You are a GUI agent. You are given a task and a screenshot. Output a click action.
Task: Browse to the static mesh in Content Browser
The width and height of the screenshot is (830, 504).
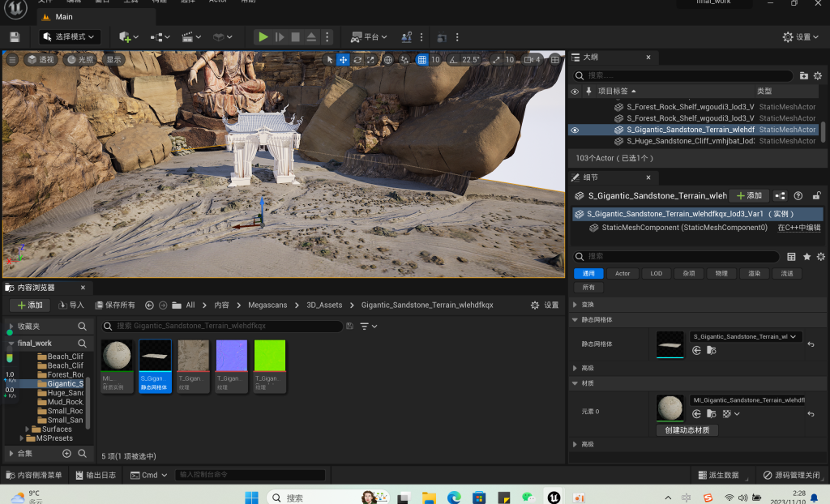coord(712,351)
